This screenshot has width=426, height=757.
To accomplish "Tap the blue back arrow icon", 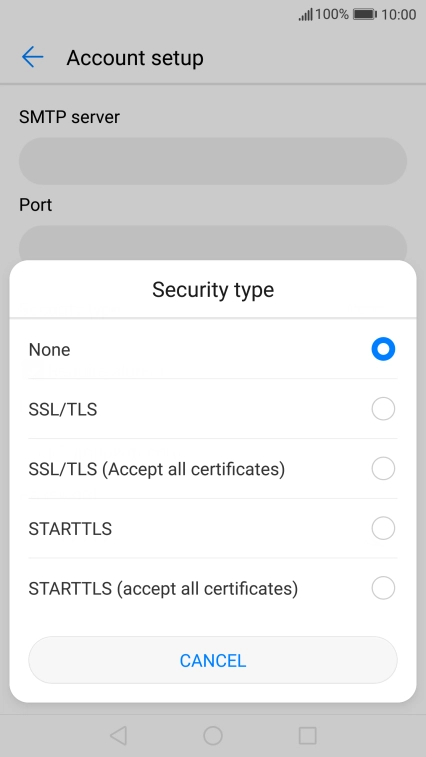I will [32, 57].
